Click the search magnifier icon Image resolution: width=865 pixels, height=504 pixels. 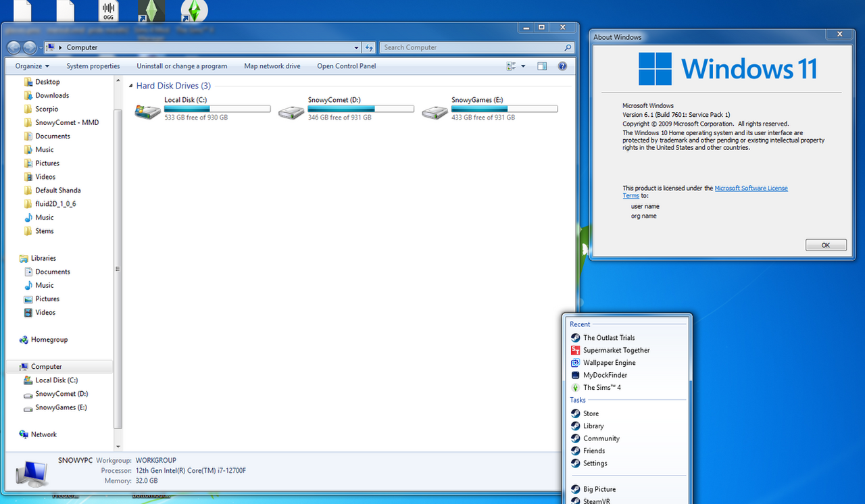click(568, 47)
